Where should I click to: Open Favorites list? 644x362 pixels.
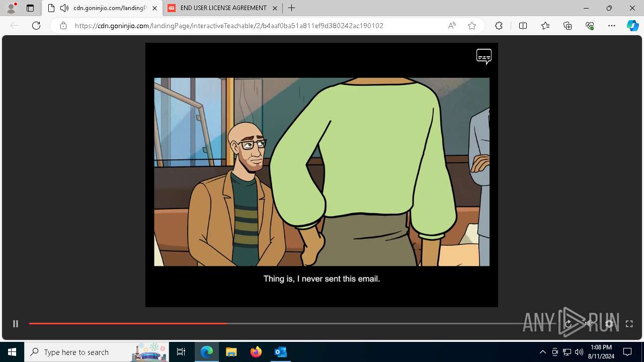(x=545, y=26)
